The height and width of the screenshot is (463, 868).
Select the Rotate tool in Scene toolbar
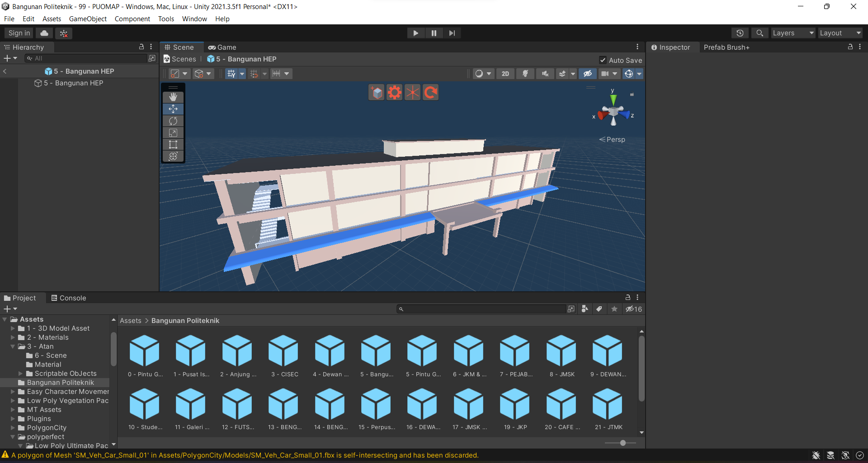(x=173, y=121)
